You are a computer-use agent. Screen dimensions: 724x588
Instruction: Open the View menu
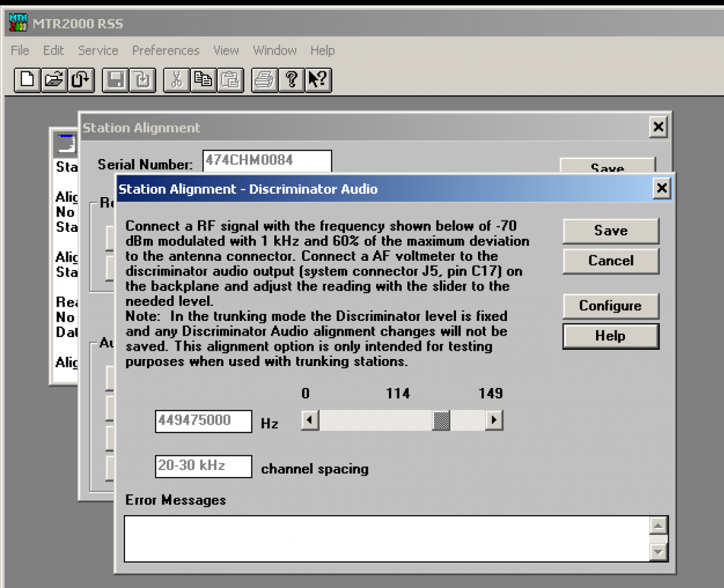[226, 50]
